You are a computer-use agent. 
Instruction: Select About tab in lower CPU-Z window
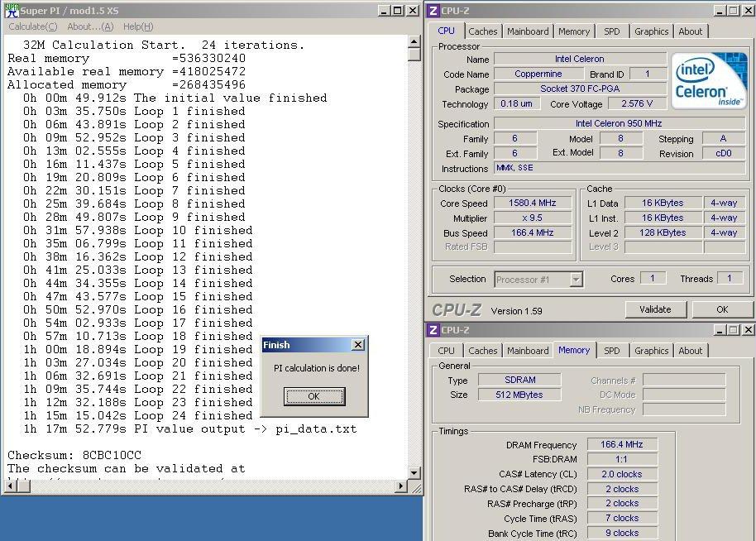click(691, 351)
